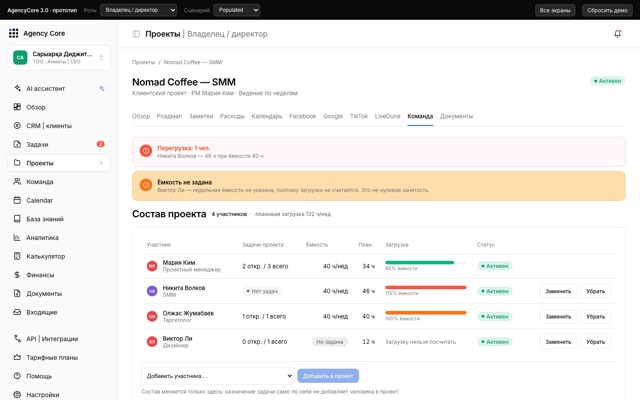Viewport: 640px width, 400px height.
Task: Click the Все экраны button
Action: (x=555, y=10)
